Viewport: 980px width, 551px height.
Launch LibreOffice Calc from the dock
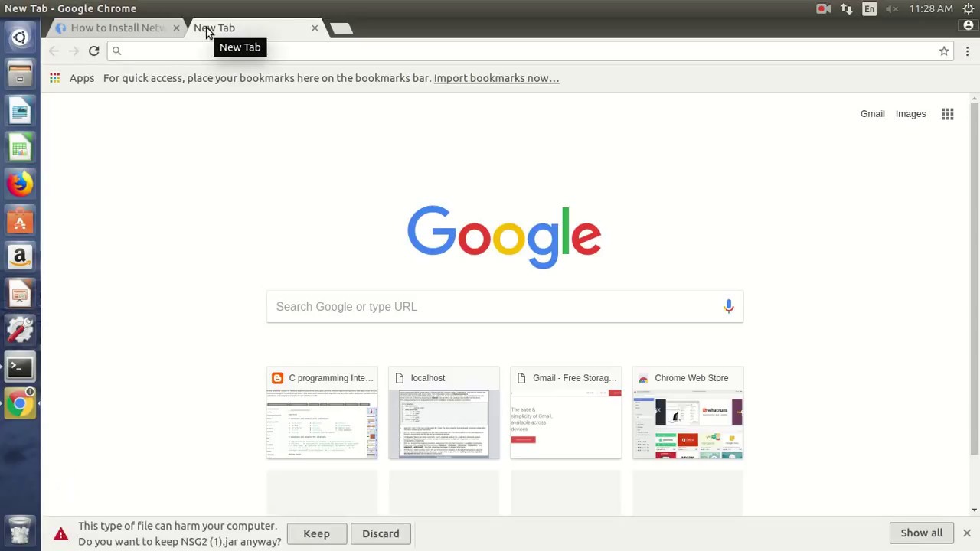click(20, 148)
